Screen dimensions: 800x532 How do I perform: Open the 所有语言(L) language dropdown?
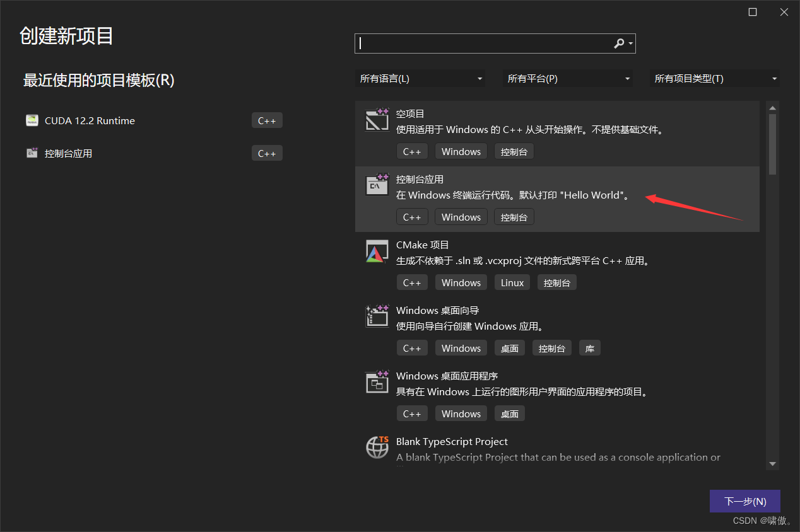tap(420, 78)
